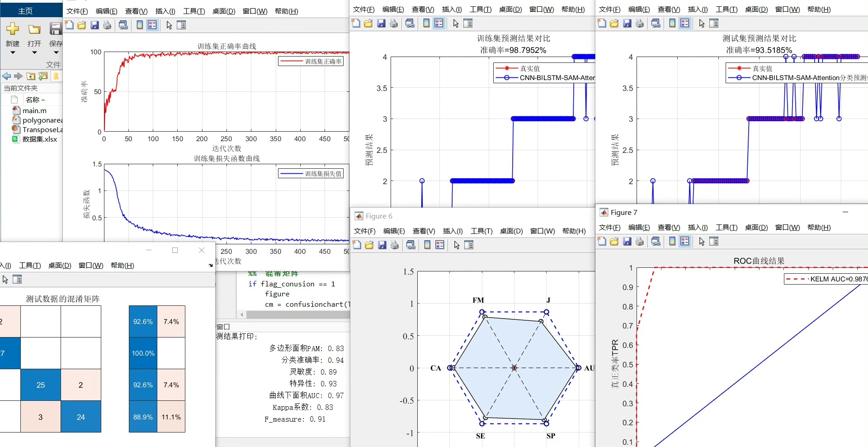Open Property Inspector in Figure 6 toolbar
The width and height of the screenshot is (868, 447).
(469, 245)
